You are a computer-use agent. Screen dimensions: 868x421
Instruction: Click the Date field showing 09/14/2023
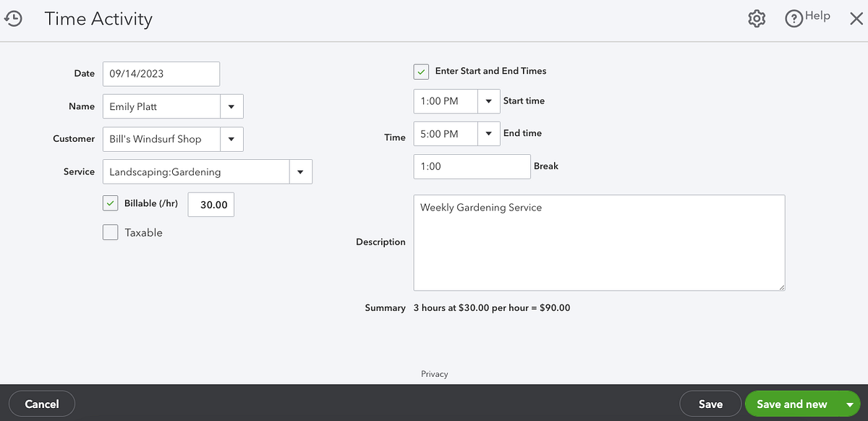click(161, 73)
